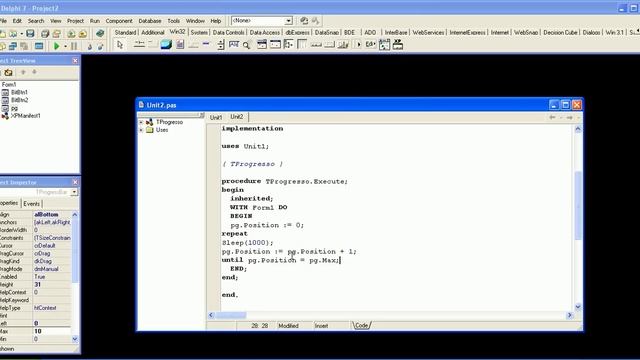Expand the Uses node in code explorer
Screen dimensions: 640x360
point(141,130)
